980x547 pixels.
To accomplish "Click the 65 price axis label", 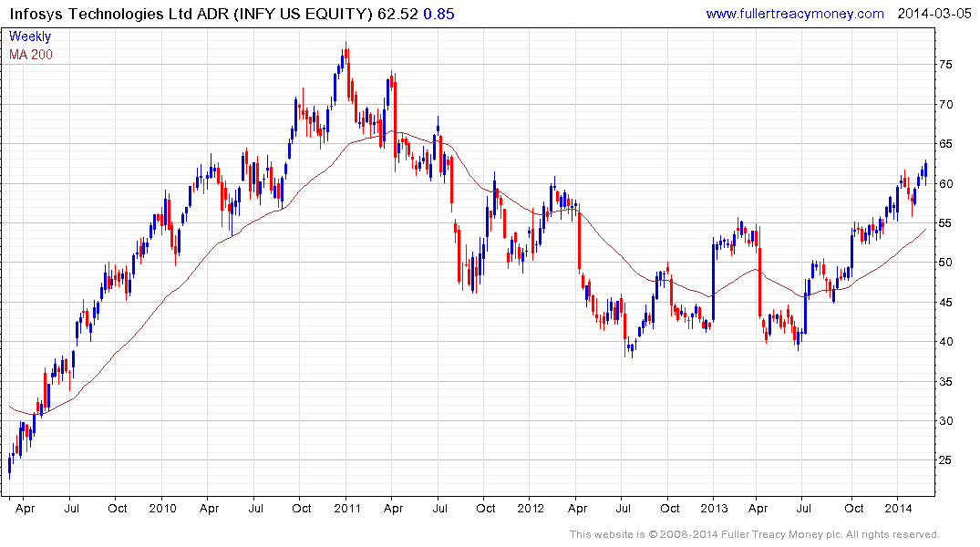I will pyautogui.click(x=945, y=144).
